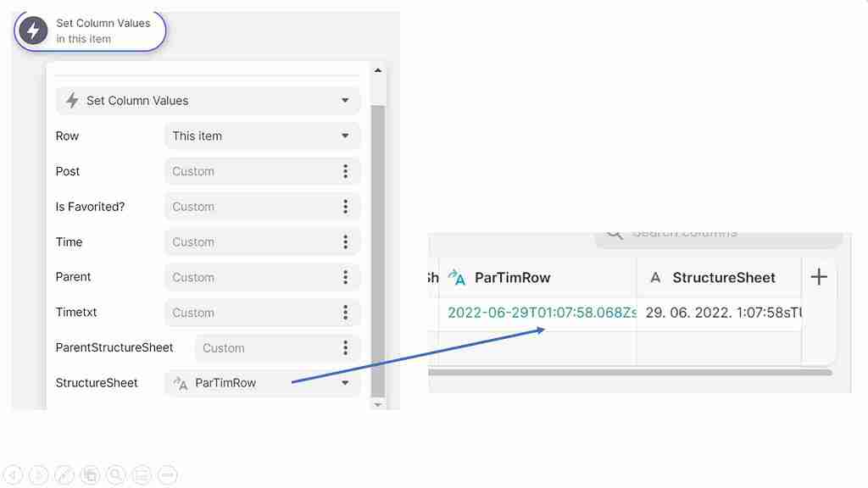This screenshot has width=868, height=488.
Task: Click the template column icon next to ParTimRow in dropdown
Action: (x=181, y=383)
